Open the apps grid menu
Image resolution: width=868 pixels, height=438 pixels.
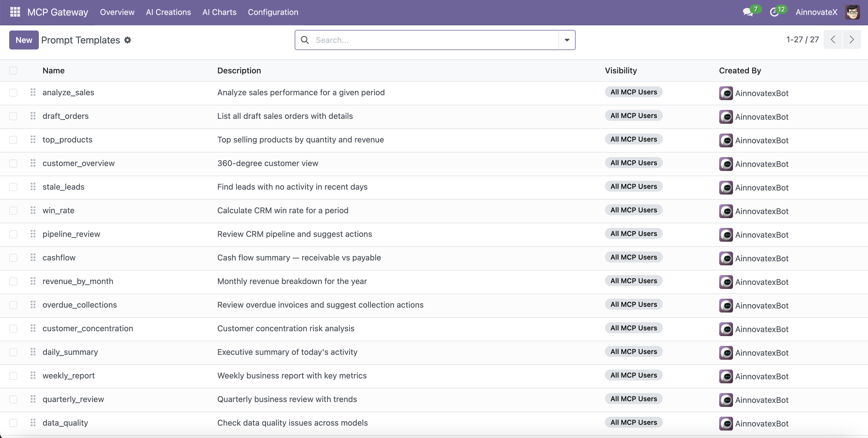tap(15, 12)
